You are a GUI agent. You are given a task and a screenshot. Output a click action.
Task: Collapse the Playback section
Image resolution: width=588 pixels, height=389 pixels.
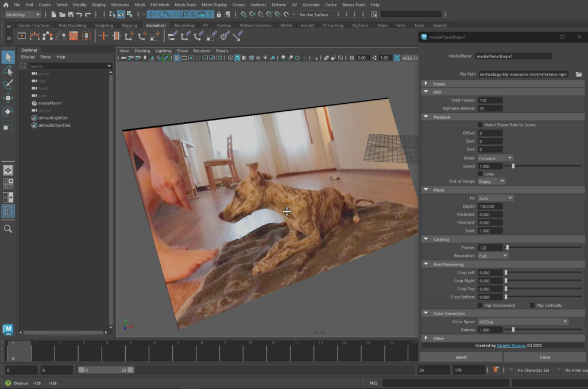pyautogui.click(x=426, y=117)
